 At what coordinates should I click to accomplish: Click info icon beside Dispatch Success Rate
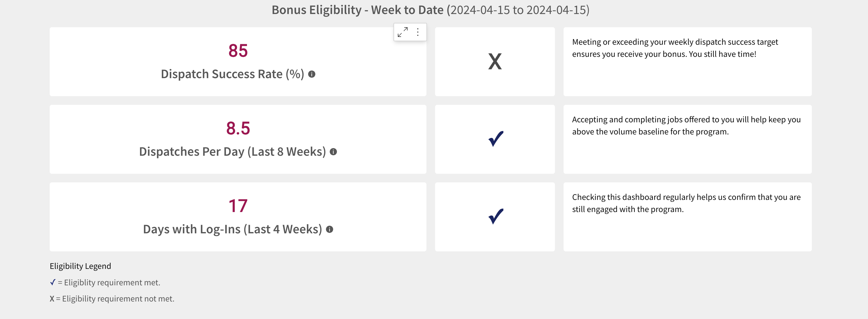(312, 74)
